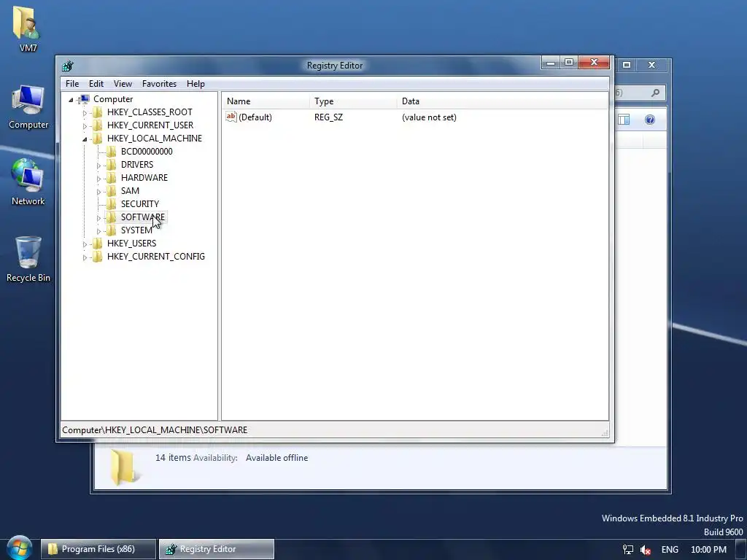747x560 pixels.
Task: Click the ENG language indicator
Action: coord(670,550)
